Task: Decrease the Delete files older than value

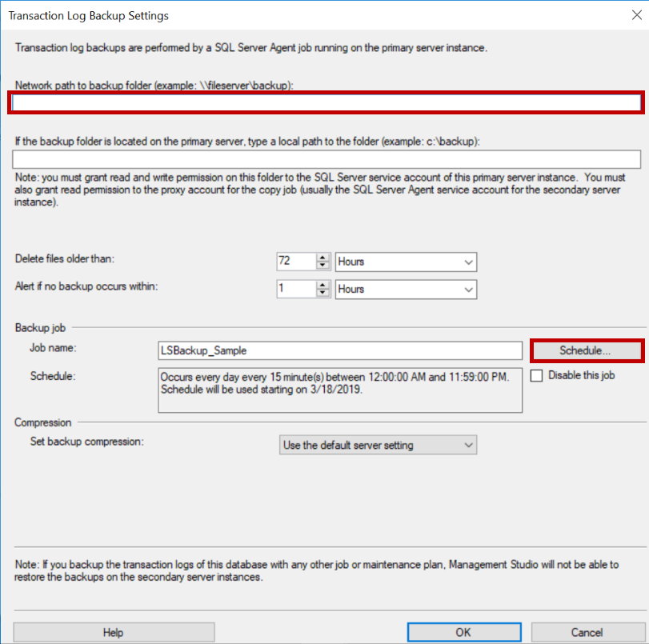Action: [x=322, y=266]
